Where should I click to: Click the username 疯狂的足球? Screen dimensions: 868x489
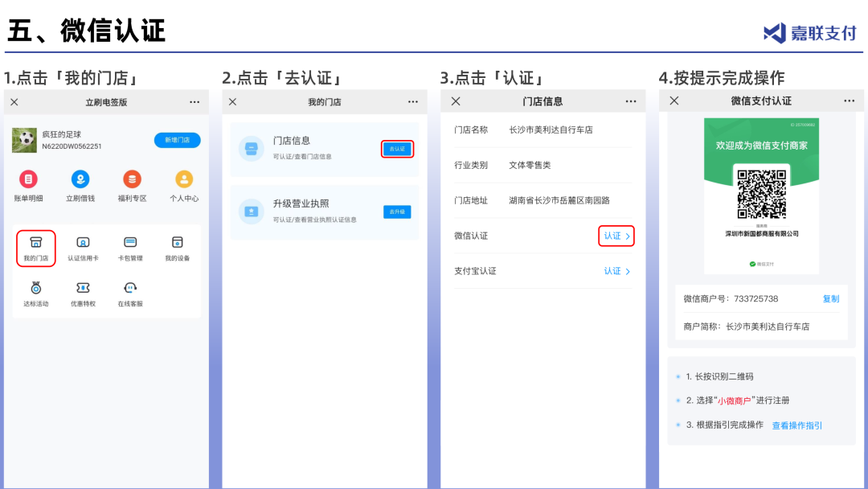[61, 134]
